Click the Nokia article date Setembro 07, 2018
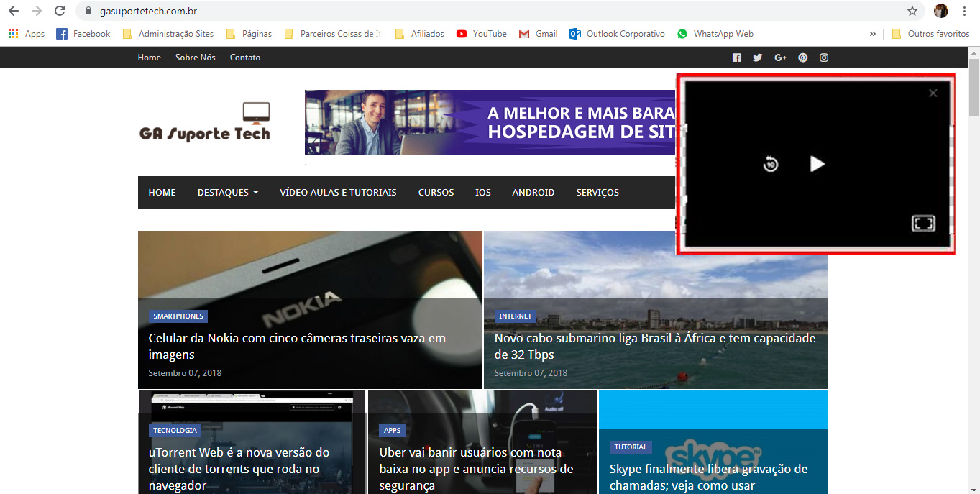The height and width of the screenshot is (494, 980). click(185, 373)
